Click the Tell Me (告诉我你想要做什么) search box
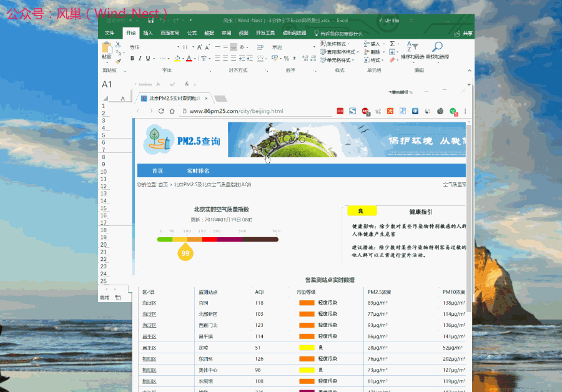This screenshot has height=392, width=562. click(x=338, y=33)
